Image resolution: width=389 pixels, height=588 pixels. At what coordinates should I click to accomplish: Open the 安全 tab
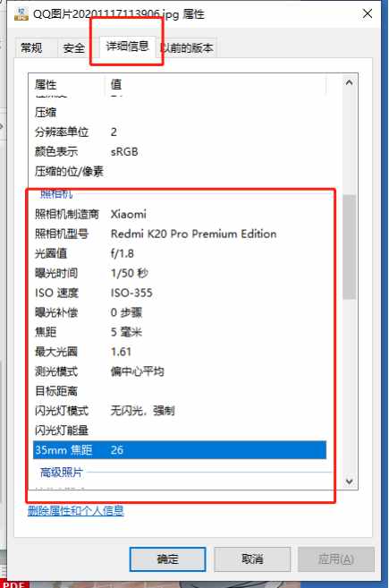tap(74, 48)
